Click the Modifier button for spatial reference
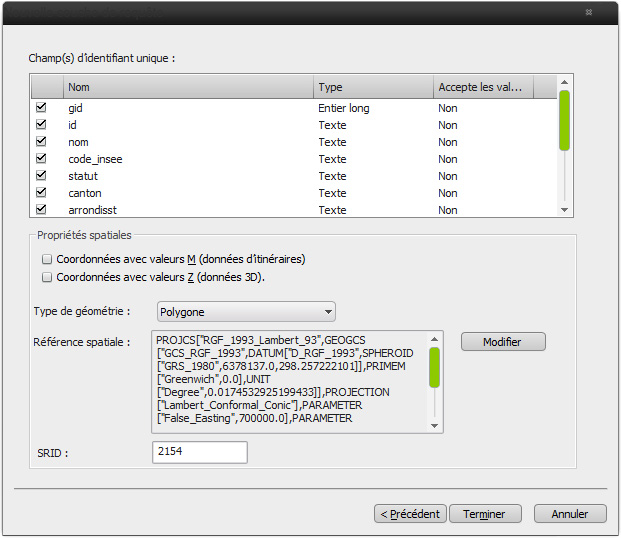This screenshot has height=538, width=621. point(503,342)
